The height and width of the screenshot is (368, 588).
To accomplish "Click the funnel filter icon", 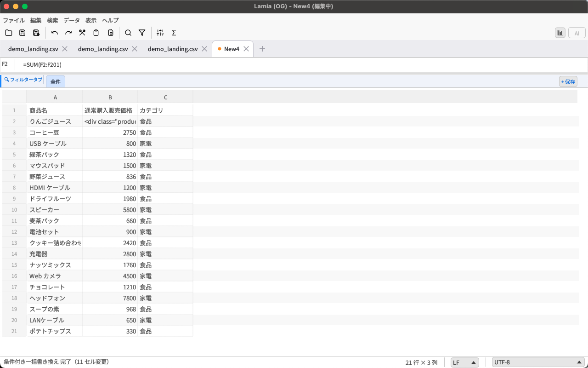I will (x=142, y=33).
